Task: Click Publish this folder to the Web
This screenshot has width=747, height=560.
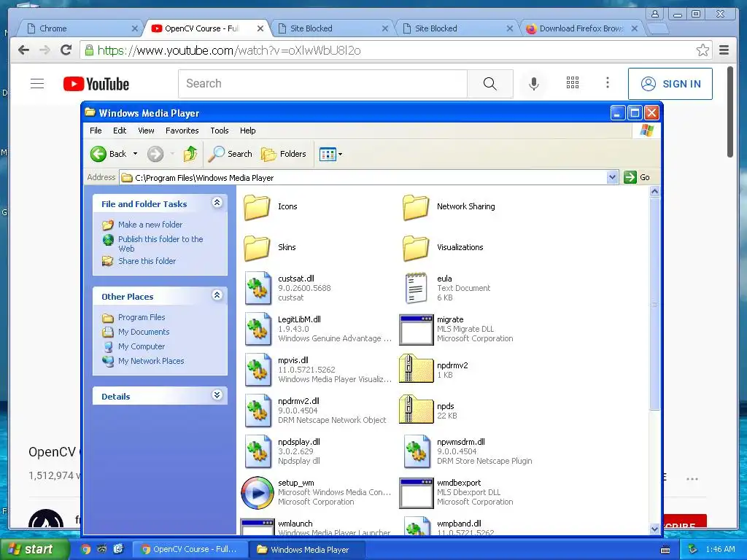Action: pos(160,244)
